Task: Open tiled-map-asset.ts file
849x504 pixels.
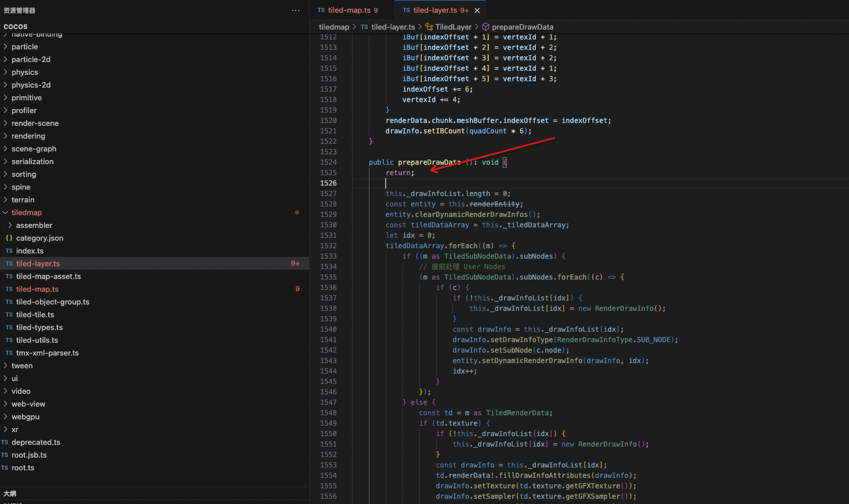Action: coord(154,277)
